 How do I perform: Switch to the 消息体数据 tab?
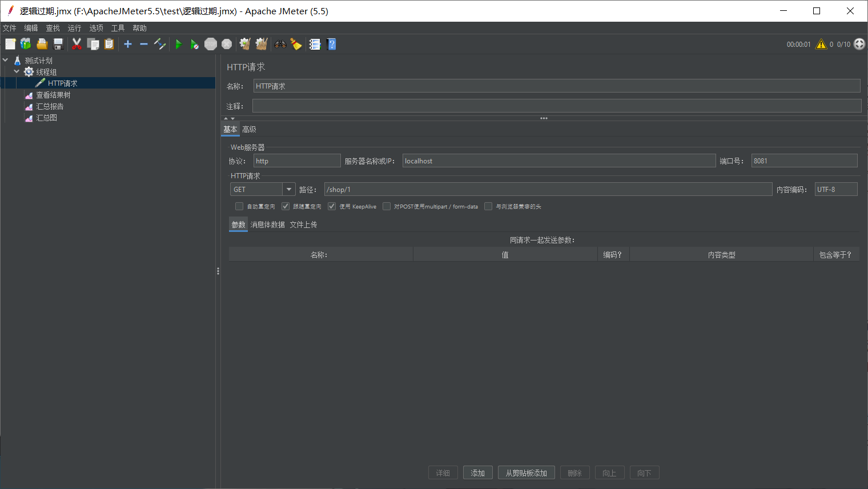(267, 225)
